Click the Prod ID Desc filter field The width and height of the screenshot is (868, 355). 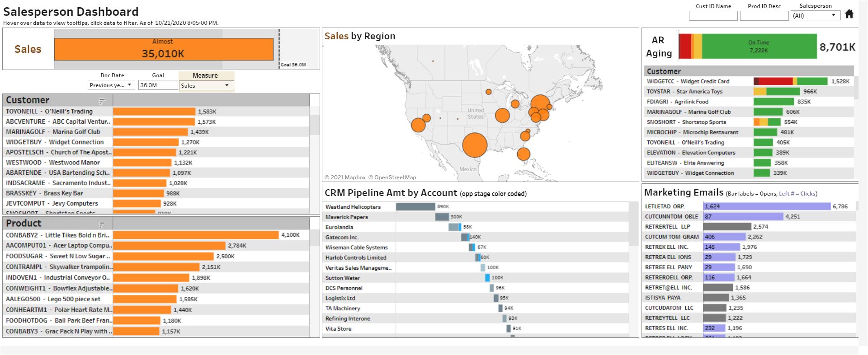pos(764,16)
